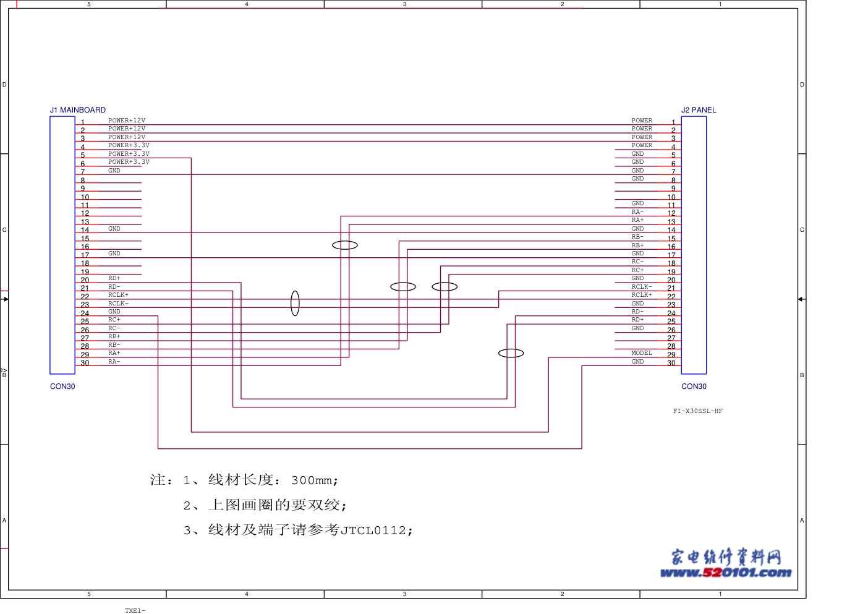The height and width of the screenshot is (614, 868).
Task: Select "RD+" net label on J1 MAINBOARD
Action: tap(114, 278)
